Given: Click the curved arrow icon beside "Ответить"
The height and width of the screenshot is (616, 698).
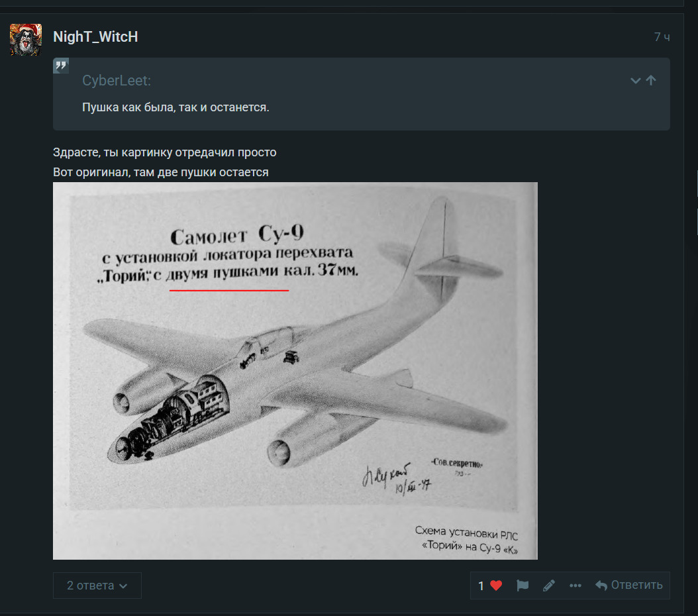Looking at the screenshot, I should [x=601, y=586].
